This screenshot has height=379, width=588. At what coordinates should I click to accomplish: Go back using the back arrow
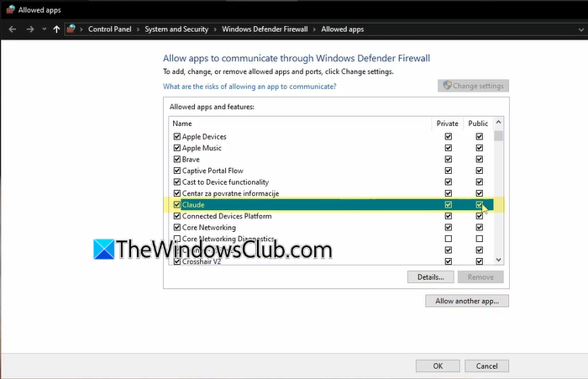pos(13,29)
